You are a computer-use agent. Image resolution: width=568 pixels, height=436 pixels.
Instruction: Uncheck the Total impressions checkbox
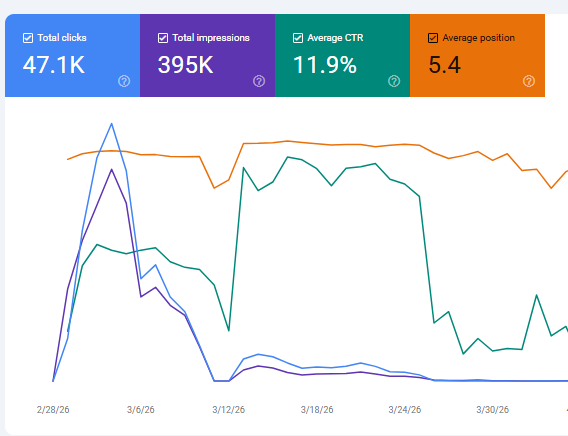(163, 38)
